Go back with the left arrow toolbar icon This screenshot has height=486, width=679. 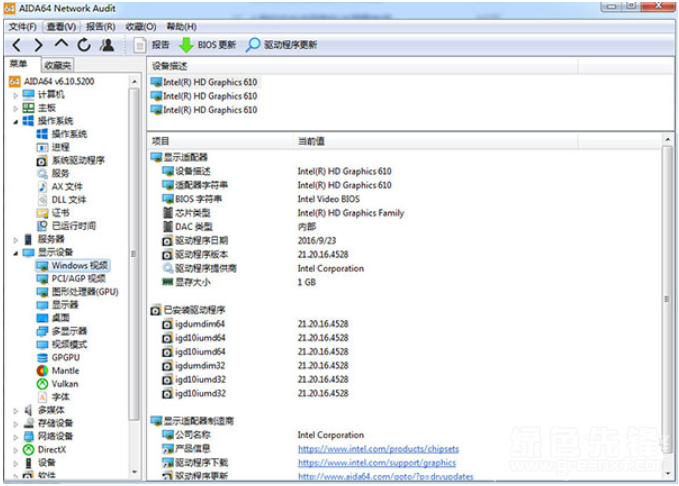(x=16, y=45)
